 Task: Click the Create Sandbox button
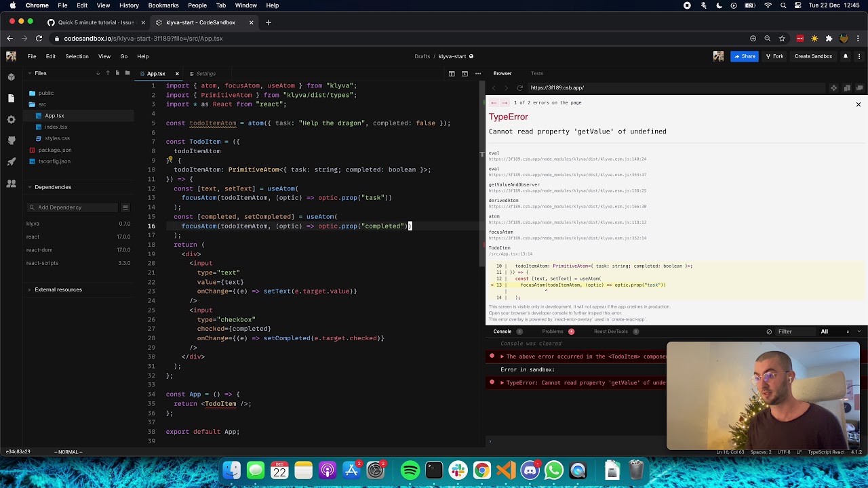coord(813,56)
